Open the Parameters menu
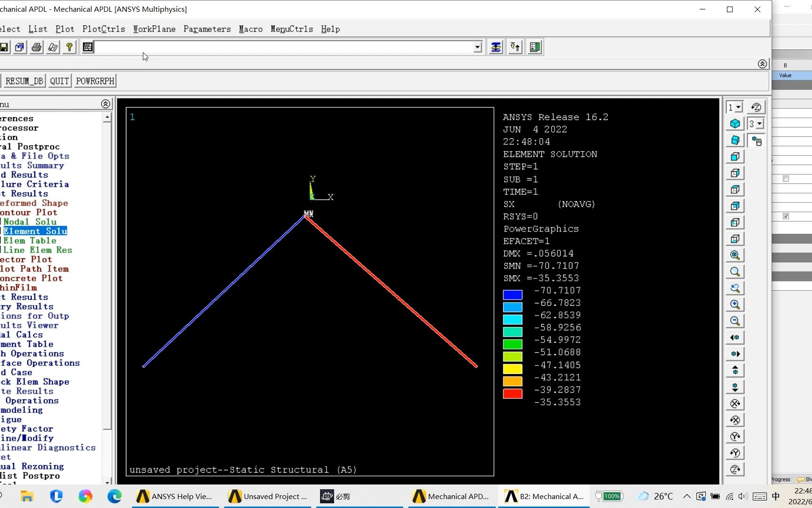Screen dimensions: 812x508 (207, 29)
